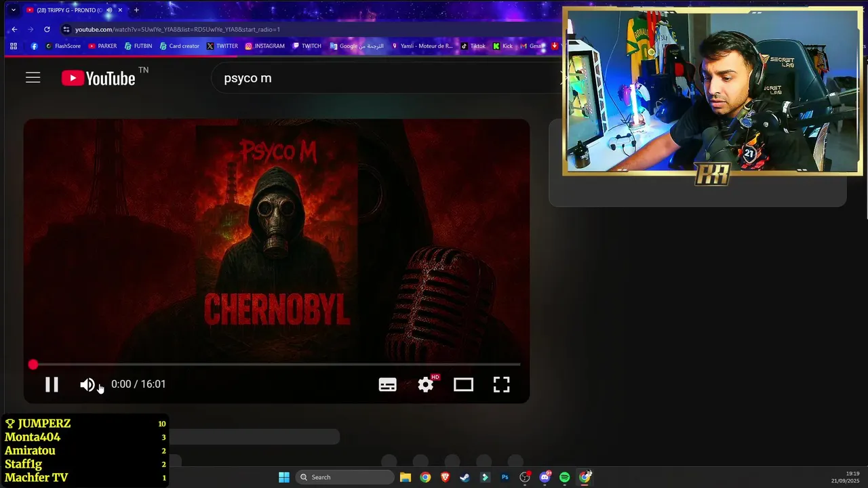Open Discord from the taskbar
The height and width of the screenshot is (488, 868).
tap(545, 477)
